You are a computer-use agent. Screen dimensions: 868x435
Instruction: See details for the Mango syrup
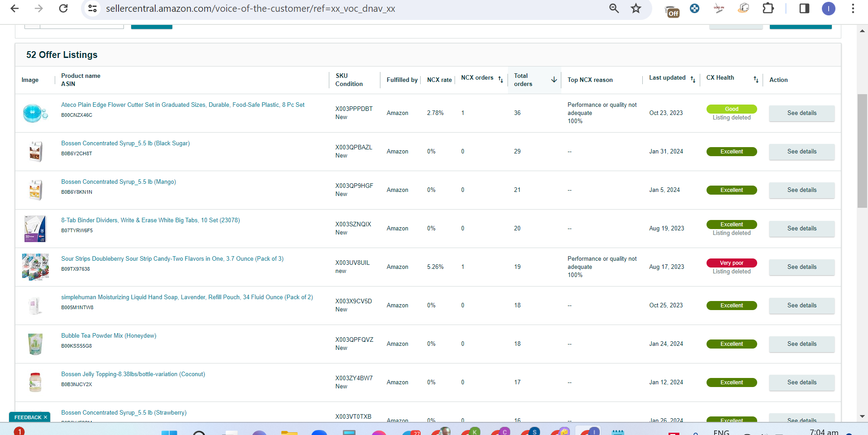802,190
